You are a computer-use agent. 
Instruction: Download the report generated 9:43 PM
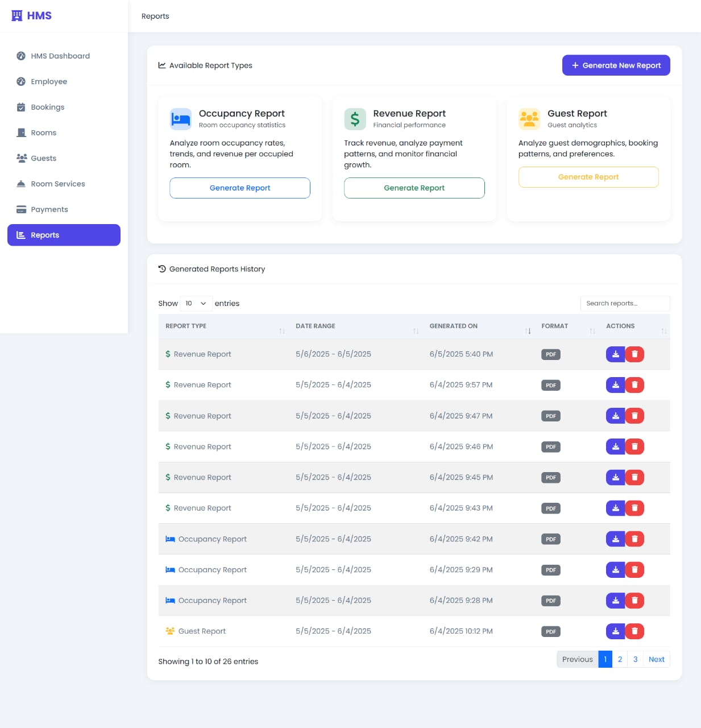[x=615, y=508]
